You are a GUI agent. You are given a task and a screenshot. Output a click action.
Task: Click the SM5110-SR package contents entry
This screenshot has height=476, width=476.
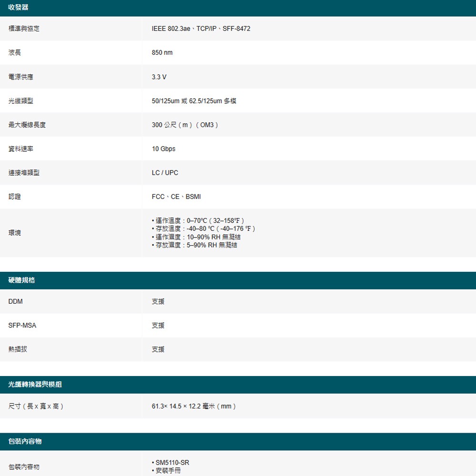pyautogui.click(x=171, y=462)
